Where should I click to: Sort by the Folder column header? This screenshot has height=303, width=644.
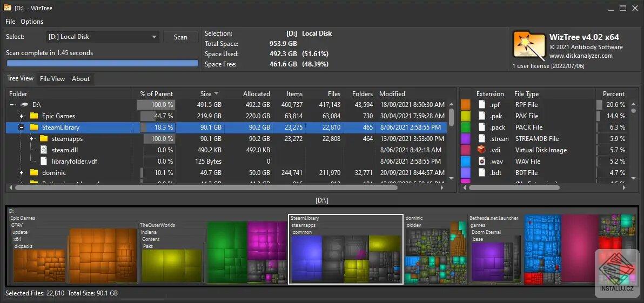18,93
